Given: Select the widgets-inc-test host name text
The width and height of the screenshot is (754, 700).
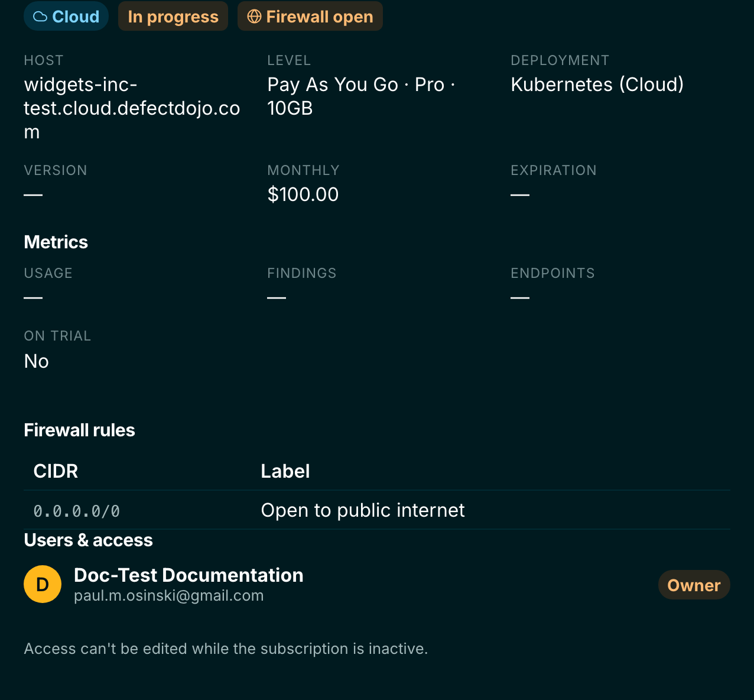Looking at the screenshot, I should tap(132, 108).
